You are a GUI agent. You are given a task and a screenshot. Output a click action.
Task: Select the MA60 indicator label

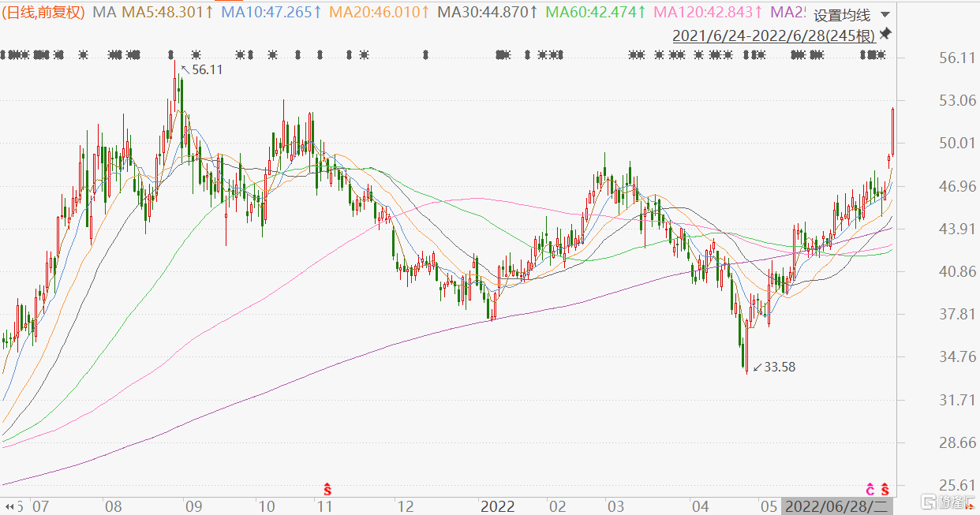596,12
